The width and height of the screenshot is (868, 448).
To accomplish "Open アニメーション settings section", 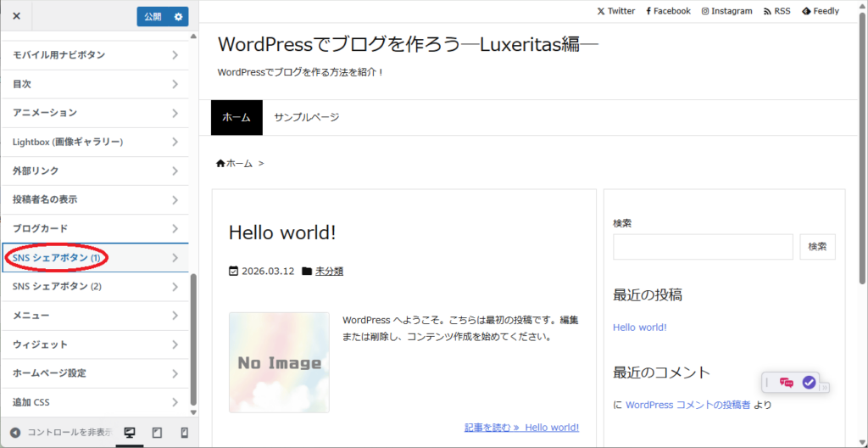I will 95,113.
